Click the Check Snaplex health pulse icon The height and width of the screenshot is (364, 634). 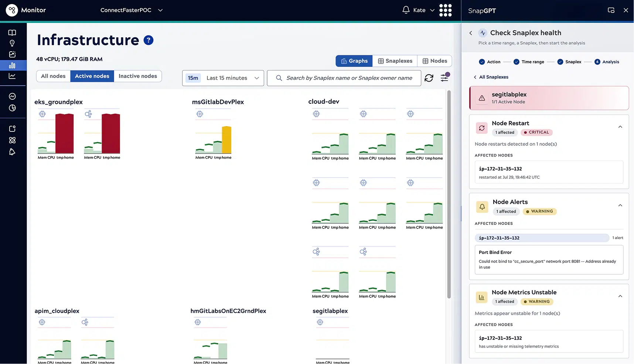[x=483, y=33]
